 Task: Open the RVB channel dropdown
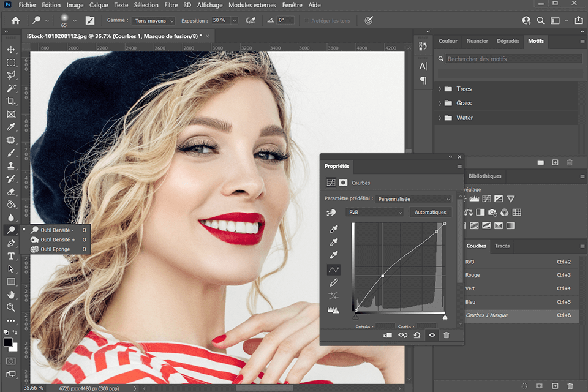click(374, 213)
